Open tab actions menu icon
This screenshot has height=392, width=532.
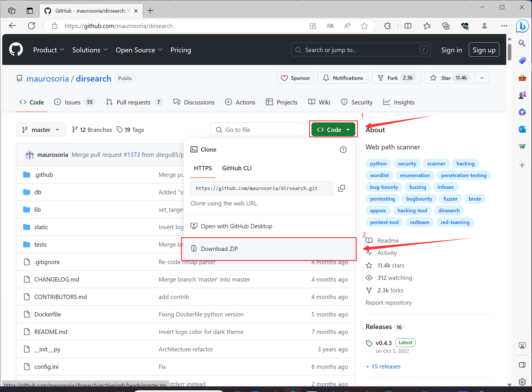[x=30, y=11]
